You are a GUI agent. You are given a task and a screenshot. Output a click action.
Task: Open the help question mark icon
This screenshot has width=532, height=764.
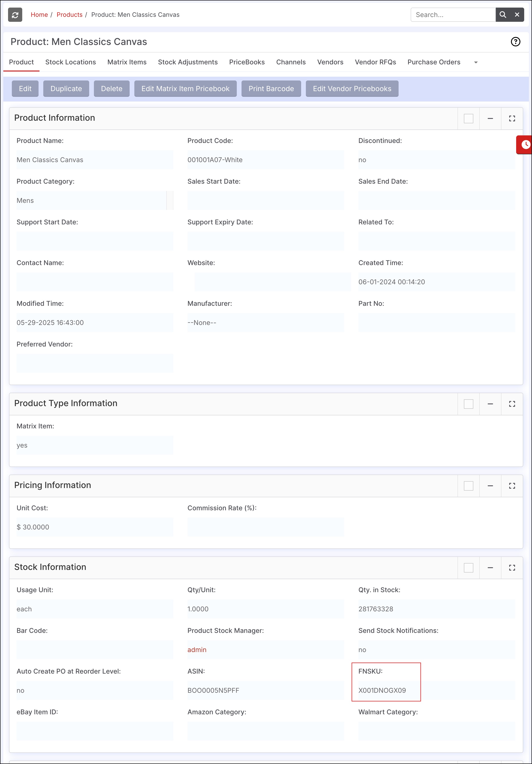point(515,42)
